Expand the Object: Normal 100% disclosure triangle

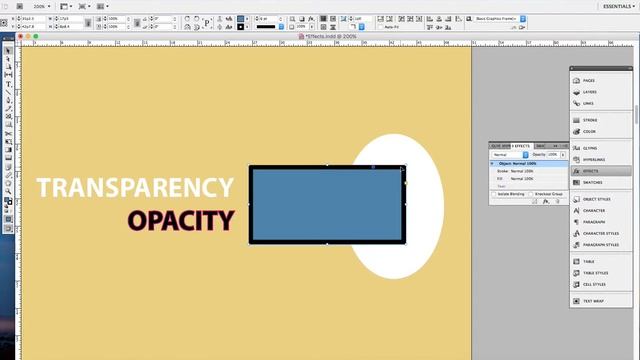pyautogui.click(x=492, y=164)
